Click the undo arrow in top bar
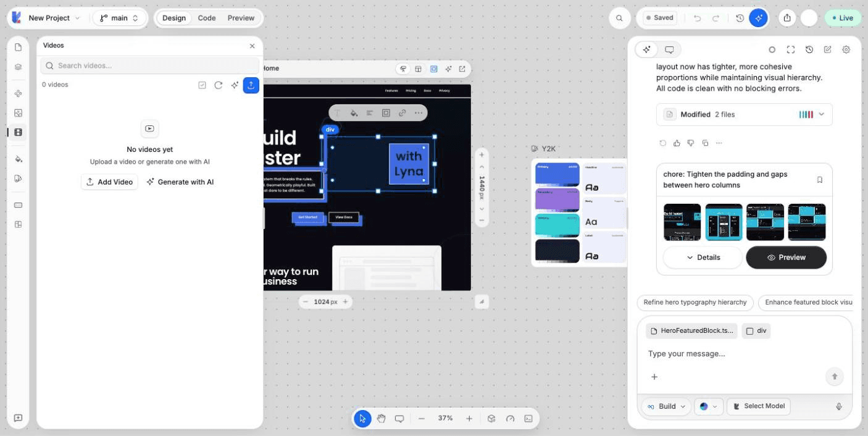The image size is (868, 436). click(698, 18)
